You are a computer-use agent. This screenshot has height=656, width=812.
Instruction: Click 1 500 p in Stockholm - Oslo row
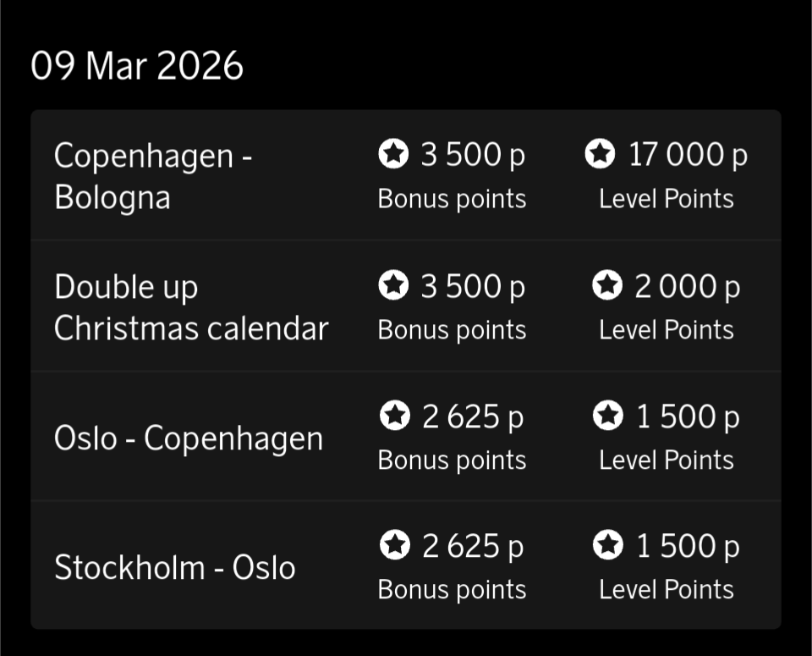click(688, 547)
